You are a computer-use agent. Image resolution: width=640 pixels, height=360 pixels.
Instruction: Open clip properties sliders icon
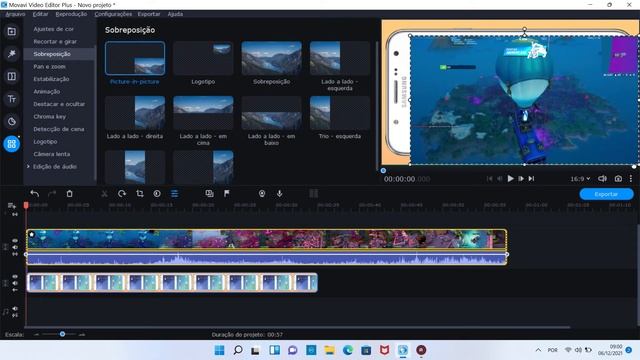174,193
